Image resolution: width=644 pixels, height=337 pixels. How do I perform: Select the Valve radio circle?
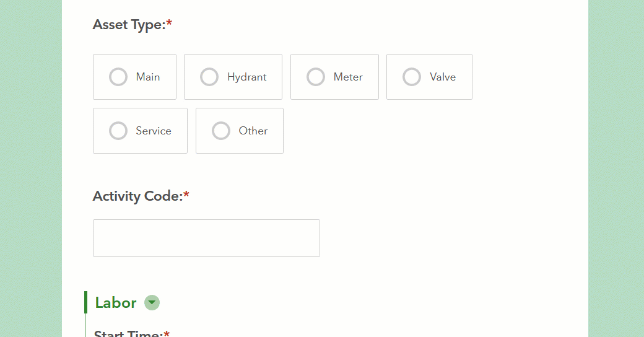(x=412, y=77)
